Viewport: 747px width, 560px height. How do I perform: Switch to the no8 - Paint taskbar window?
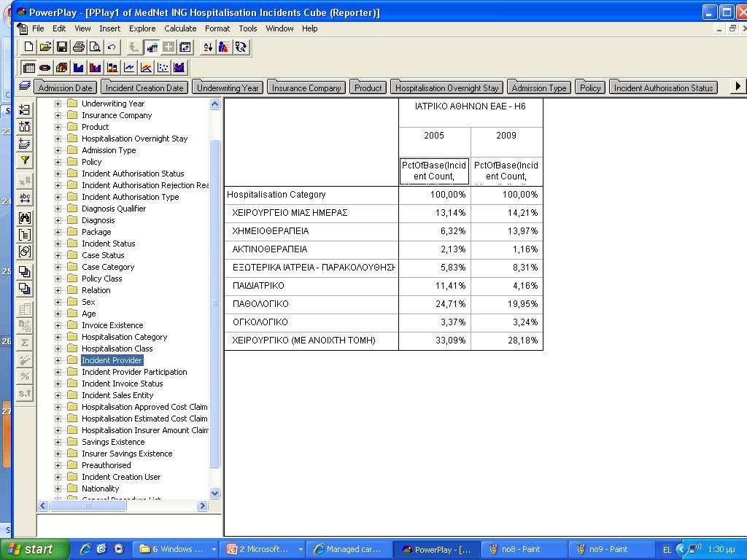click(x=524, y=549)
